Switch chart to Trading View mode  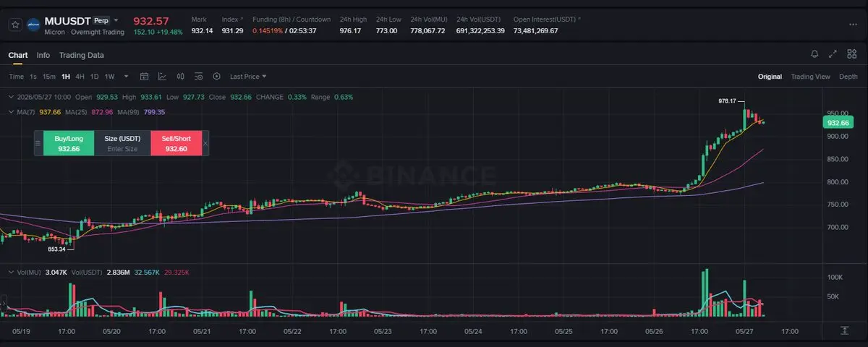[x=810, y=76]
